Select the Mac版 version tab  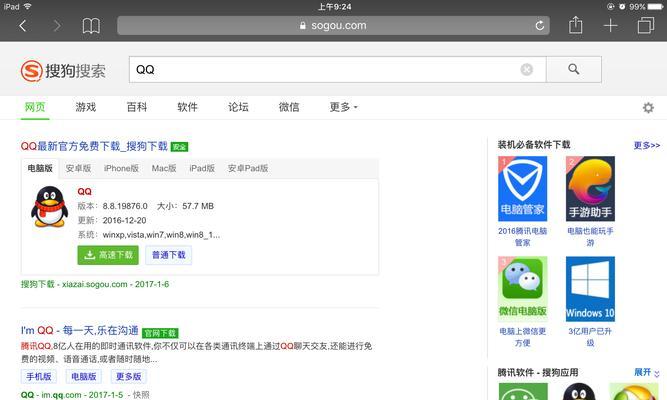(164, 169)
